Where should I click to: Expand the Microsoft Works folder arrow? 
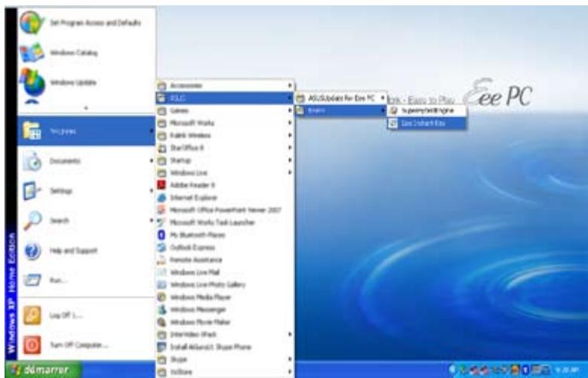(x=290, y=123)
